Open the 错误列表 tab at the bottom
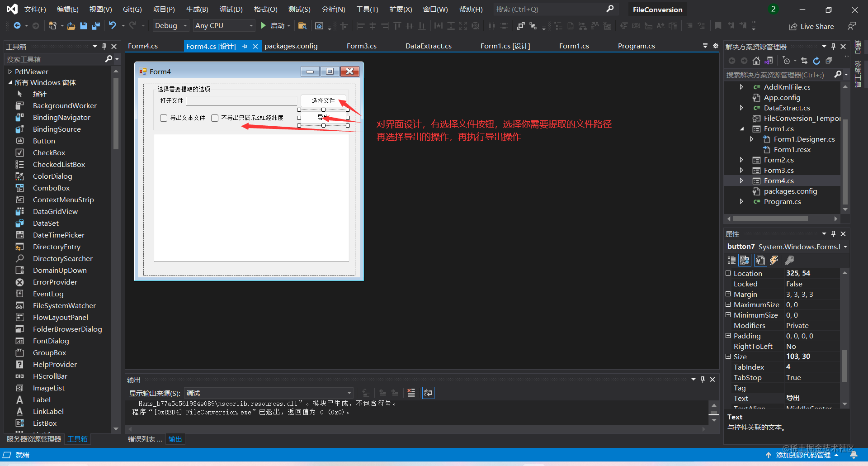Screen dimensions: 868x466 tap(145, 439)
